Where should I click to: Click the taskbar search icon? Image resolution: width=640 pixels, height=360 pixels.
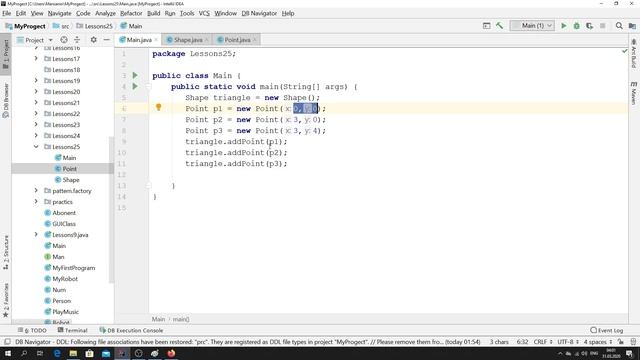[x=24, y=353]
